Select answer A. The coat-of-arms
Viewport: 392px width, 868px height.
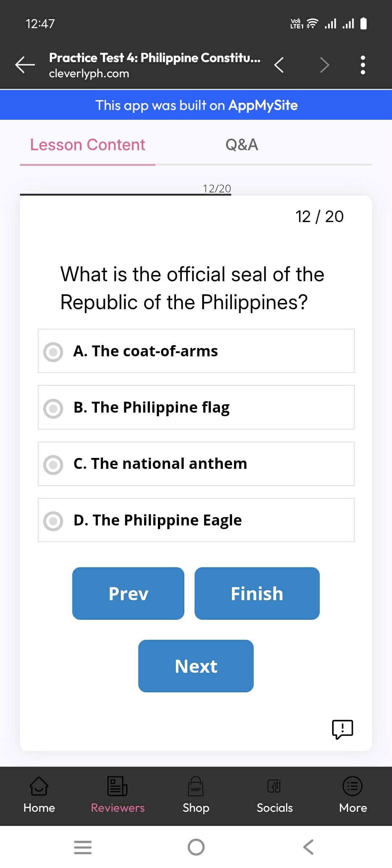click(196, 351)
